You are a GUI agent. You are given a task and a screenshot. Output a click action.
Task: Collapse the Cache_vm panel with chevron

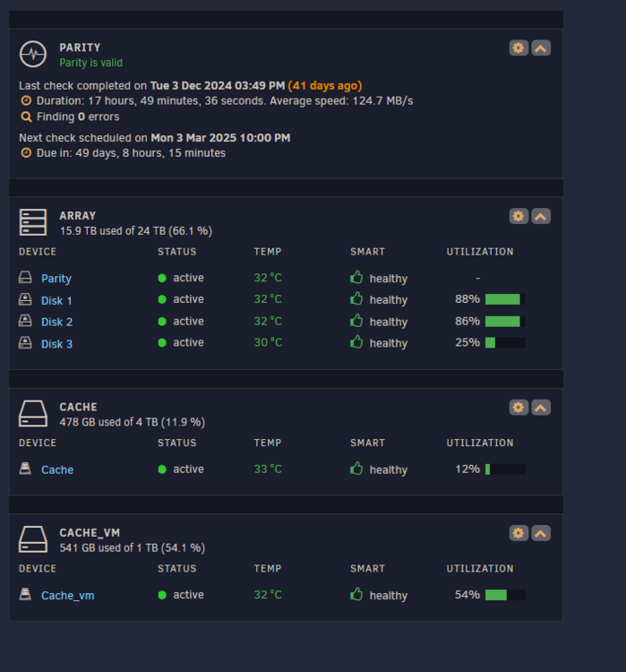(x=541, y=533)
